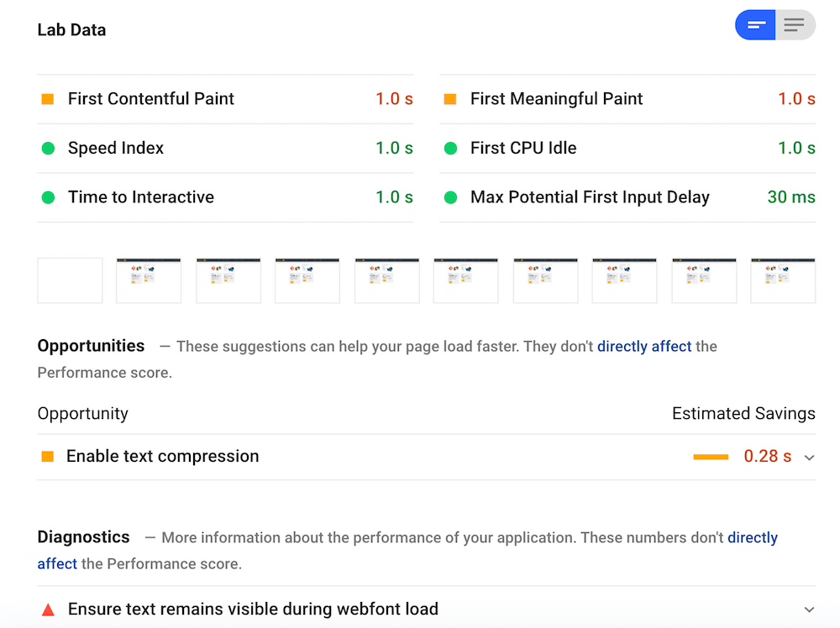Click red triangle warning icon in Diagnostics

coord(48,610)
